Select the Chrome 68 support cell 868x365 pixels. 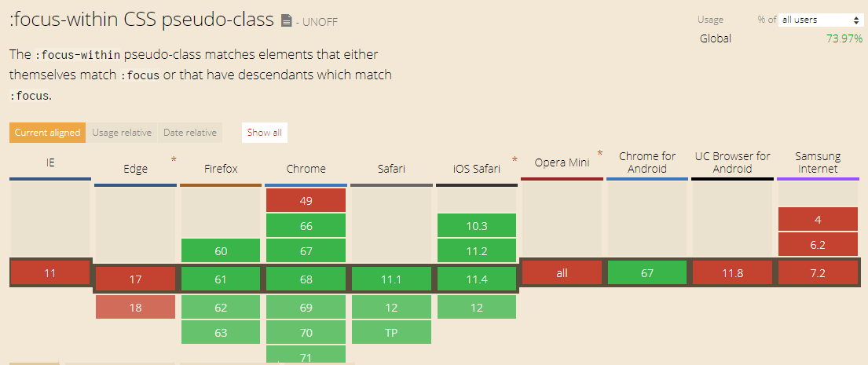click(306, 279)
